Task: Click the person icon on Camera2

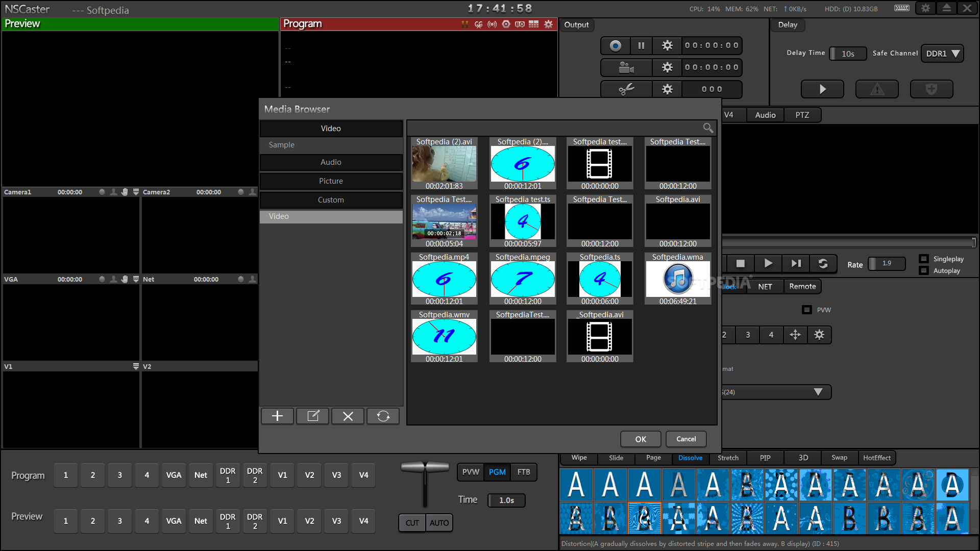Action: [x=252, y=192]
